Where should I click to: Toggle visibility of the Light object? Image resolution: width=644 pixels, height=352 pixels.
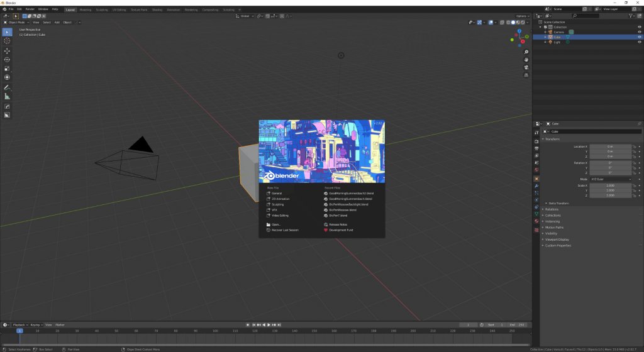639,42
